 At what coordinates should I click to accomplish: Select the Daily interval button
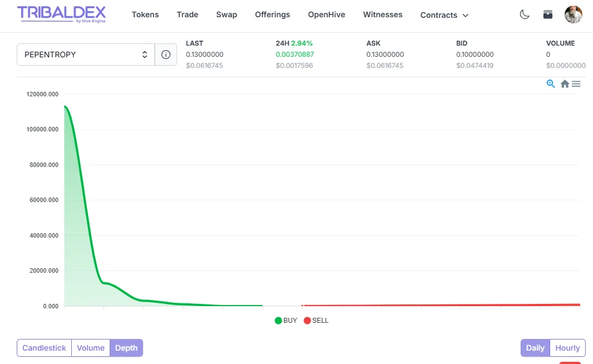click(x=535, y=348)
